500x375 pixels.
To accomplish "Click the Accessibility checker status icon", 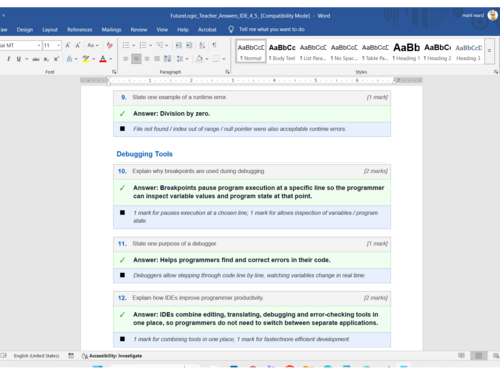I will pos(85,356).
